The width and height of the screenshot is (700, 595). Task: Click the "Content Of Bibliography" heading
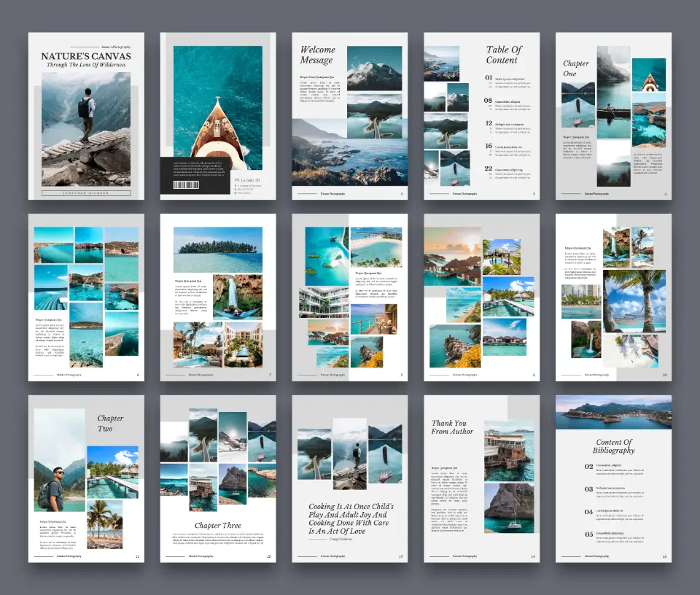pos(614,446)
